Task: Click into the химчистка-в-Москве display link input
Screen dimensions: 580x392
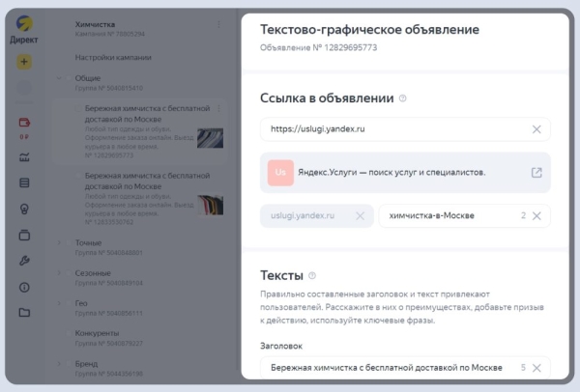Action: 464,215
